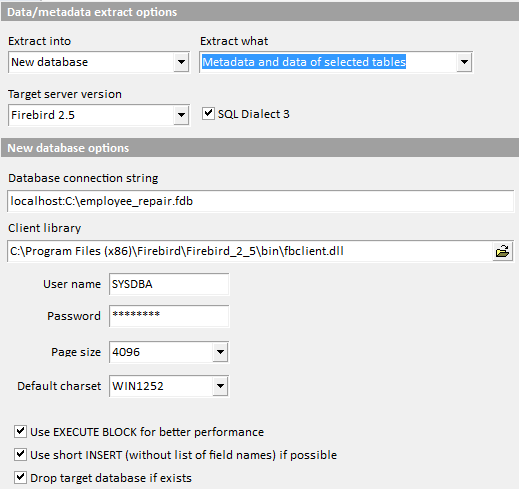Open Default charset WIN1252 dropdown

[220, 386]
